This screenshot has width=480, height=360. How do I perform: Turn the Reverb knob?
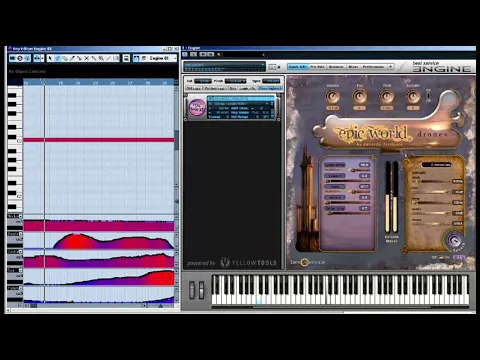tap(453, 240)
